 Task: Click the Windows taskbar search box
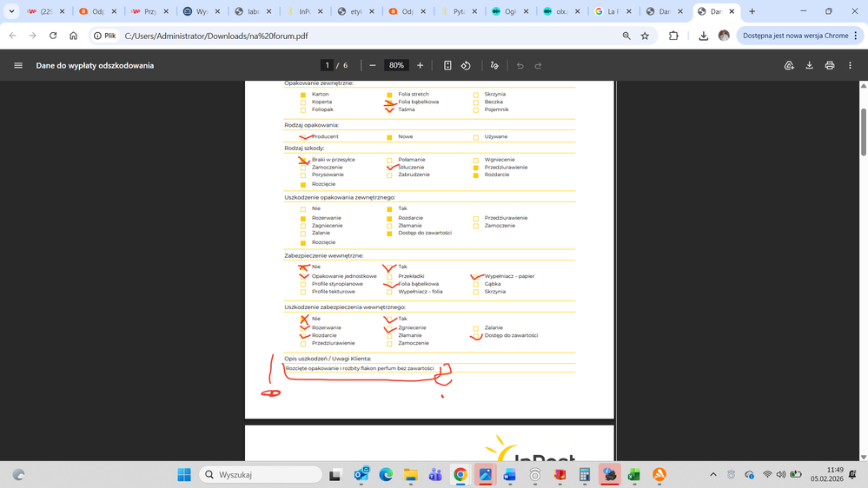(x=261, y=475)
